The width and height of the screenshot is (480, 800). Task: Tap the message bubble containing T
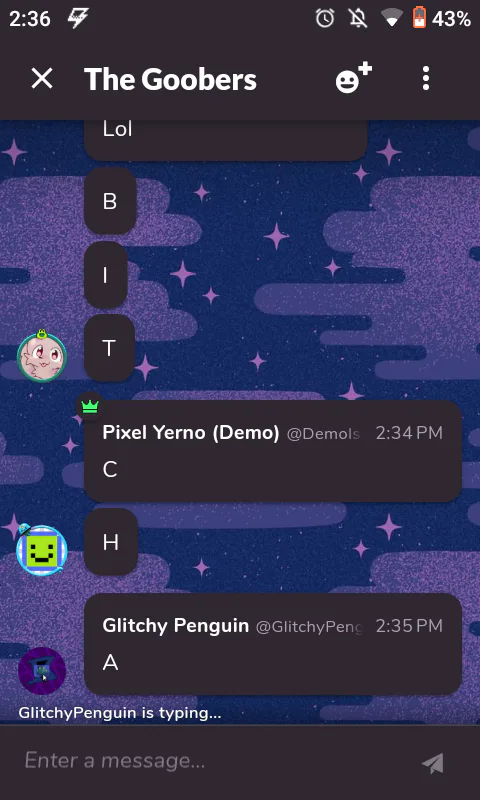109,348
